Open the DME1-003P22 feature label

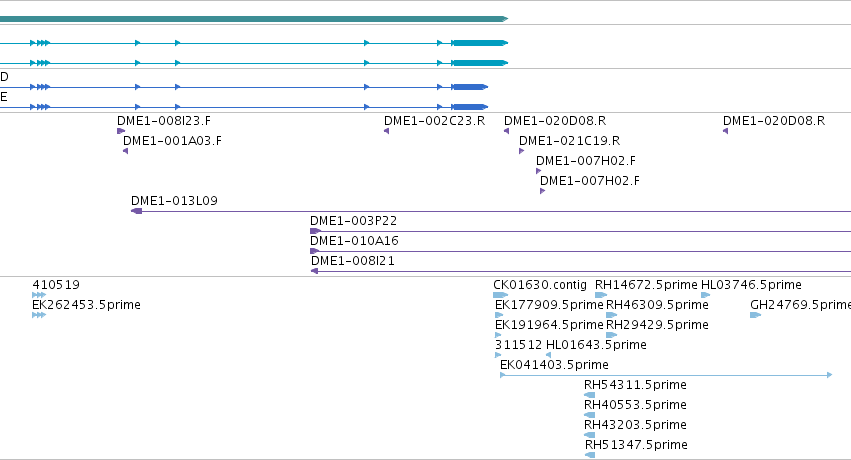353,221
